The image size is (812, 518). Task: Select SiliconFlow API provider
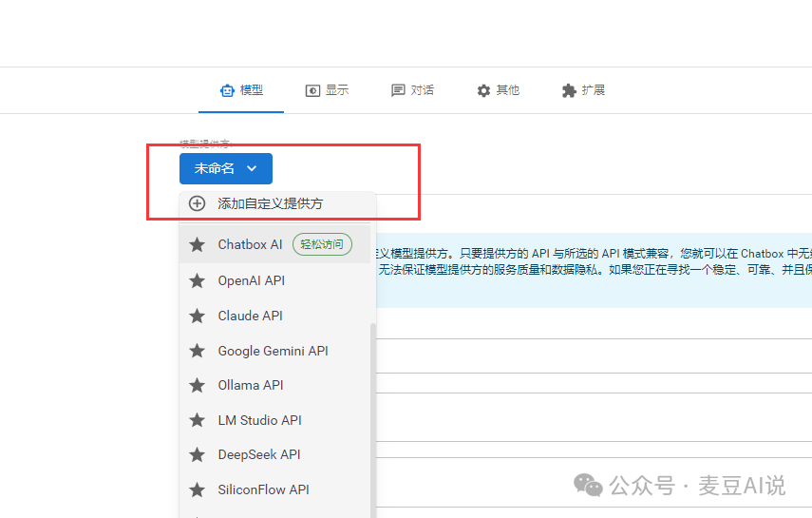pos(275,489)
